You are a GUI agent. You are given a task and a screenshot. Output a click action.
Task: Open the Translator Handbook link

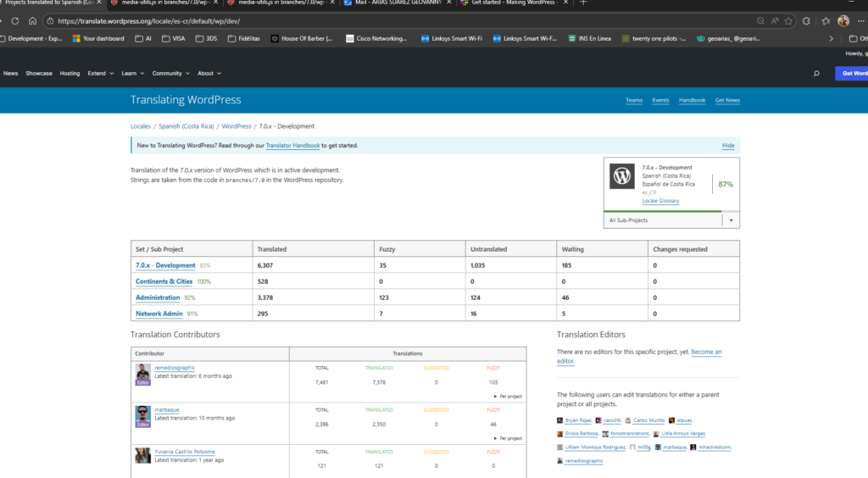click(292, 146)
